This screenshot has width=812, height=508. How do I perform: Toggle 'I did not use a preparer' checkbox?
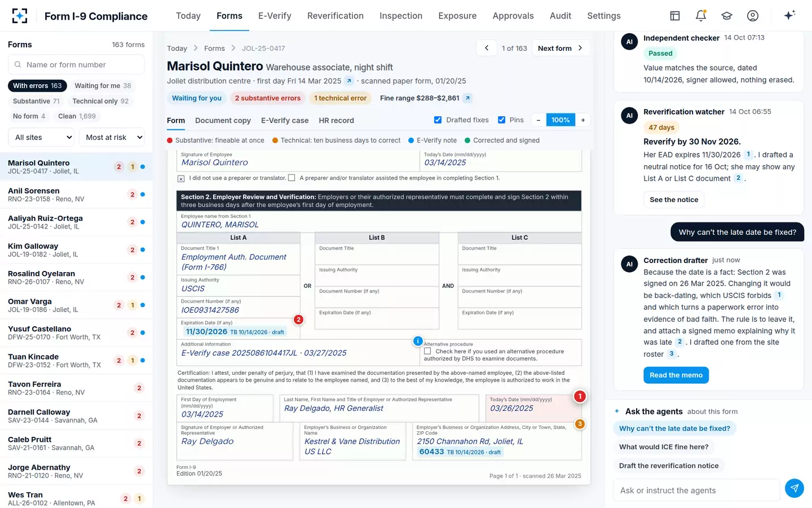point(181,178)
